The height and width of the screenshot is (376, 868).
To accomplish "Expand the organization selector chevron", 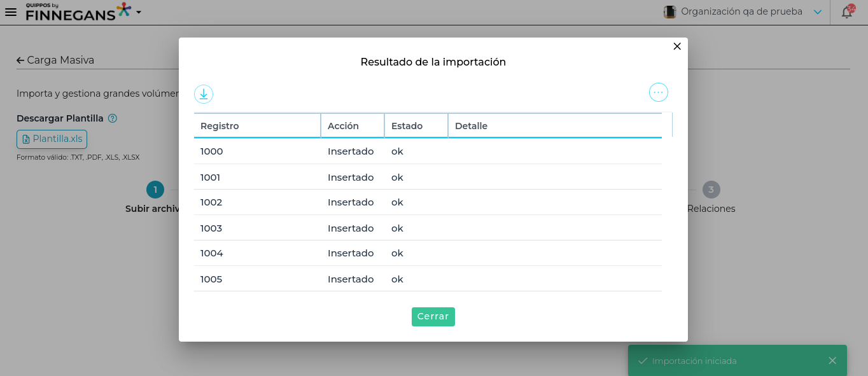I will tap(818, 12).
